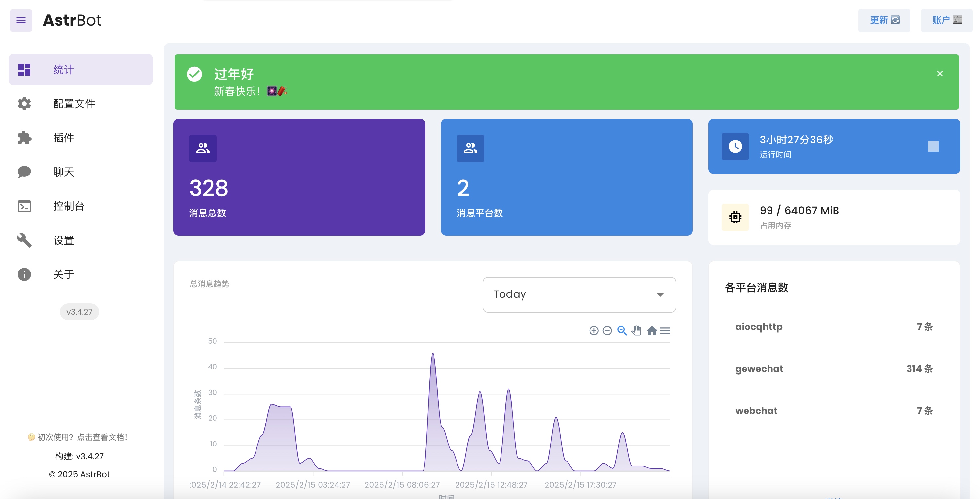980x499 pixels.
Task: Click the 各平台消息数 heading
Action: [x=756, y=288]
